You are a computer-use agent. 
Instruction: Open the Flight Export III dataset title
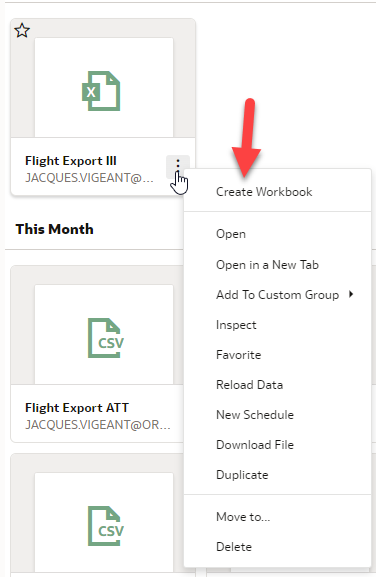coord(71,161)
